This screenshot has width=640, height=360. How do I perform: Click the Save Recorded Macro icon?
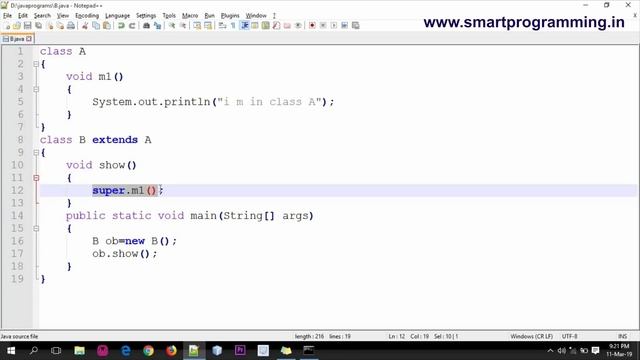[x=356, y=26]
